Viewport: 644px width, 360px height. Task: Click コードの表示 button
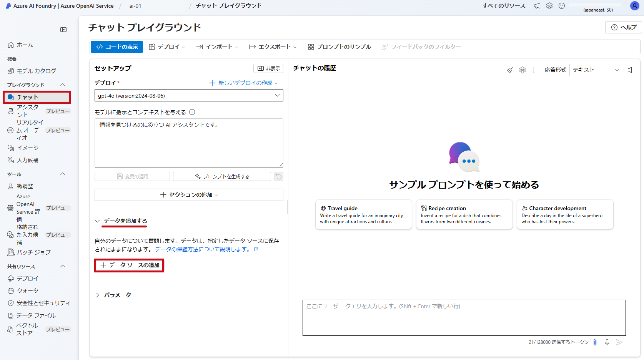(117, 47)
